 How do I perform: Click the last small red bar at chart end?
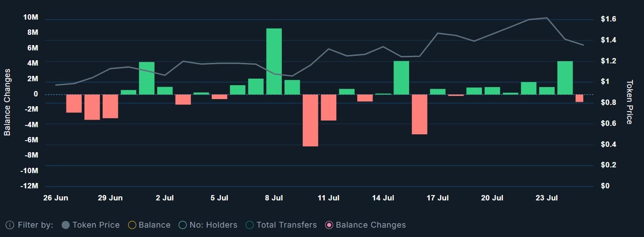coord(579,98)
